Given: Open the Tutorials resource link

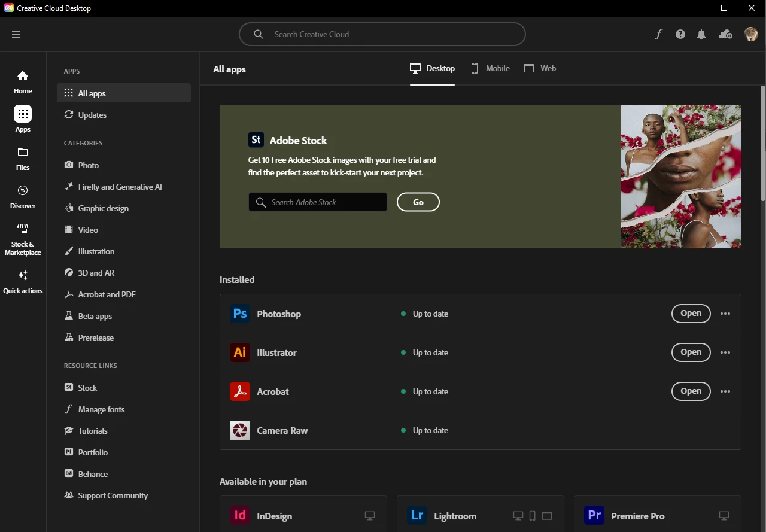Looking at the screenshot, I should [124, 431].
